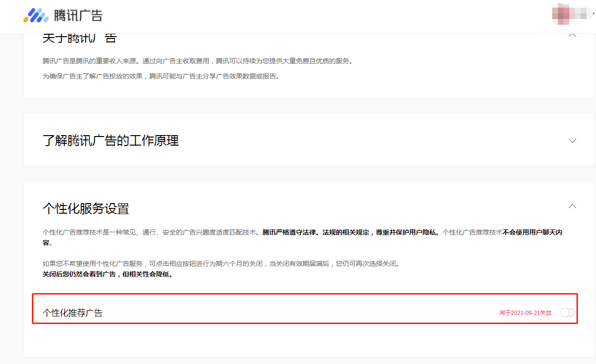This screenshot has width=596, height=364.
Task: Click the paragraph starting 如果您不希望使用个性化广告服务
Action: pos(221,263)
